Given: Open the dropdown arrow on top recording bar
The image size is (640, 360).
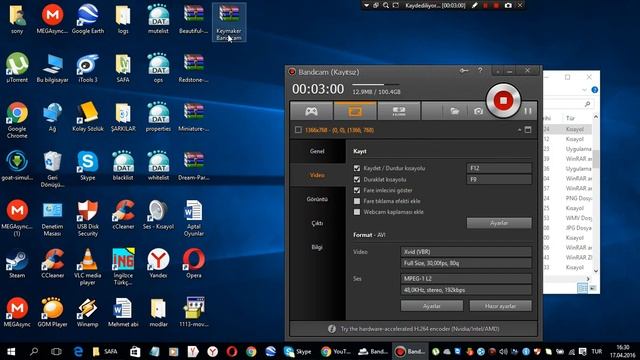Looking at the screenshot, I should (x=366, y=5).
